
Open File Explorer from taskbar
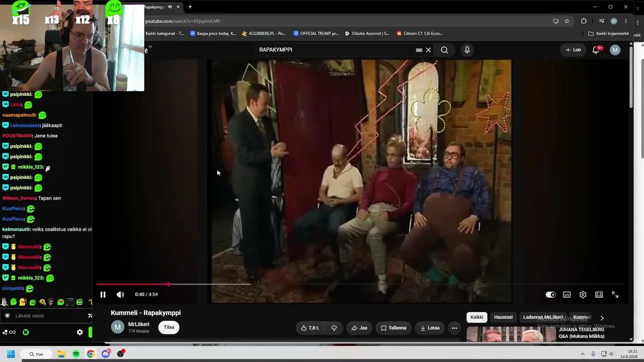pos(61,354)
